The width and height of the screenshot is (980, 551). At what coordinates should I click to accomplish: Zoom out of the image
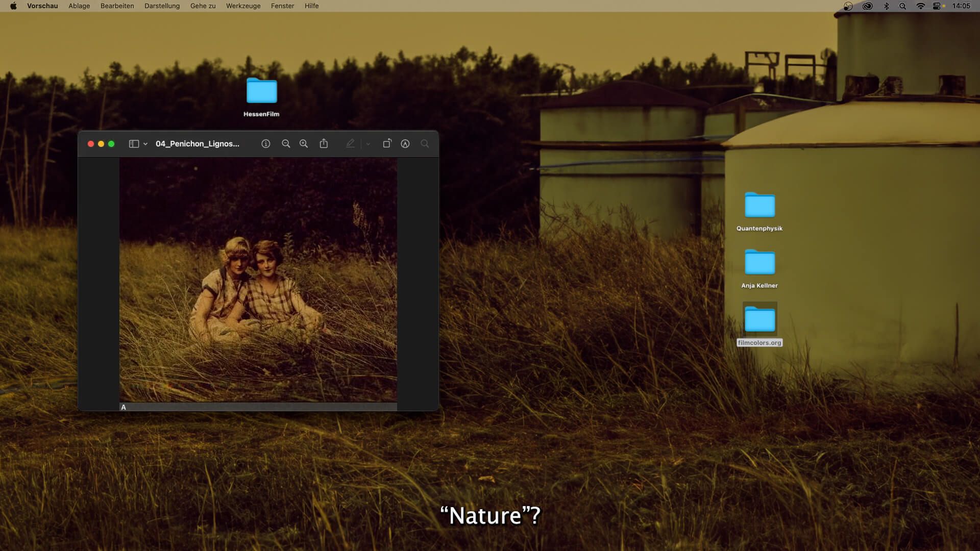[x=286, y=144]
